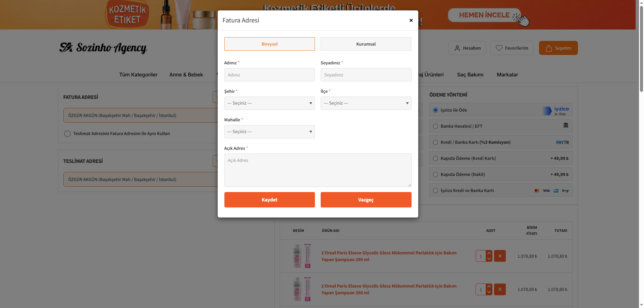
Task: Select Banka Havalesi / EFT payment
Action: click(x=501, y=126)
